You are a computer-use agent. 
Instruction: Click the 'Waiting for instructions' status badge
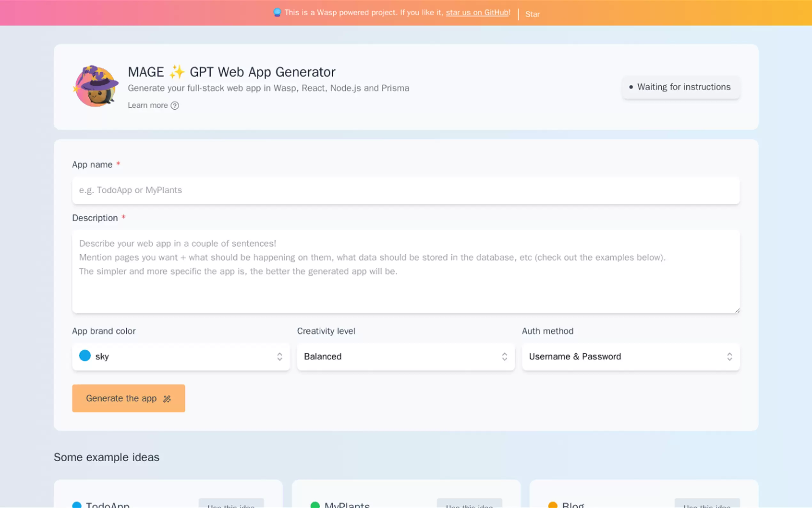point(681,87)
